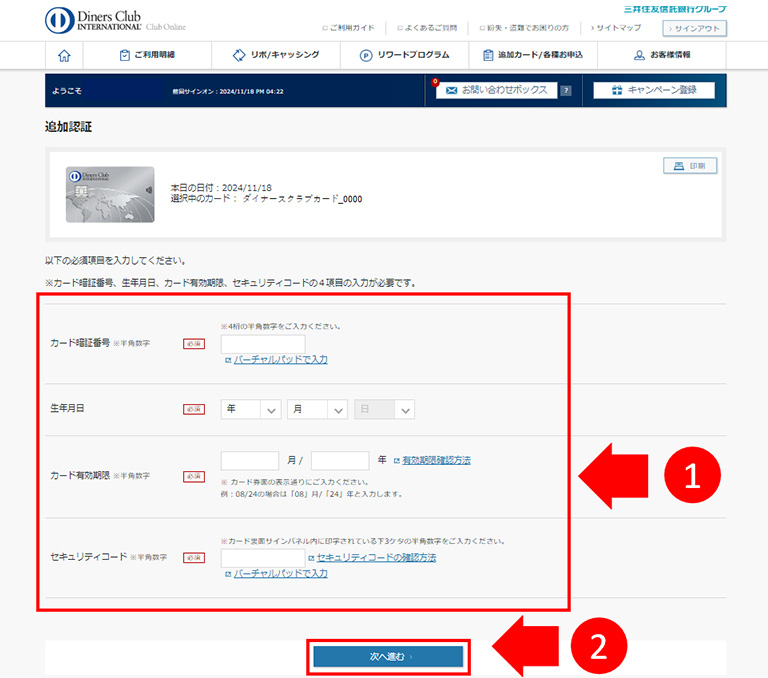Click the キャンペーン登録 gift button
The image size is (768, 678).
pyautogui.click(x=653, y=90)
